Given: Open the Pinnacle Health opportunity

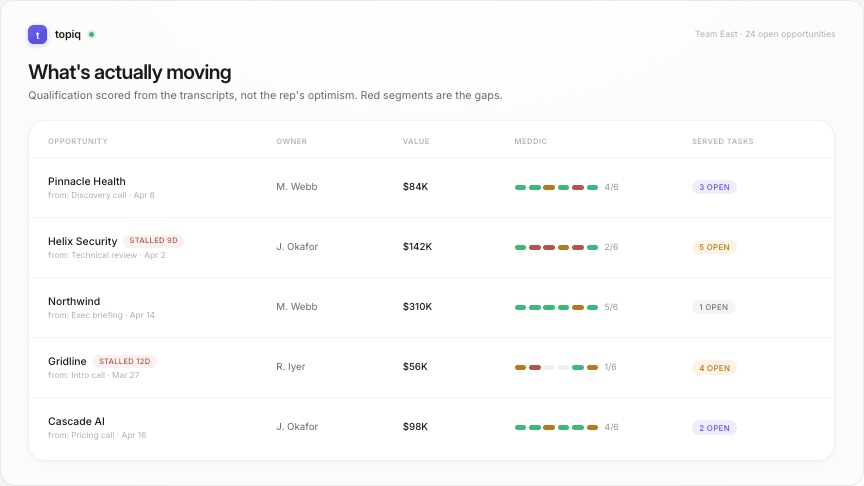Looking at the screenshot, I should (87, 181).
